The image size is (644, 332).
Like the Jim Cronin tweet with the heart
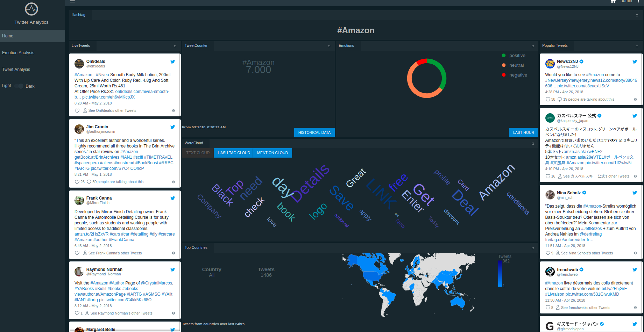(77, 182)
